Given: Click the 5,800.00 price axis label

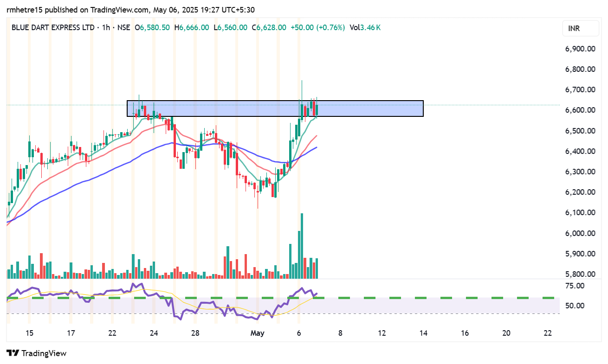Looking at the screenshot, I should (580, 274).
